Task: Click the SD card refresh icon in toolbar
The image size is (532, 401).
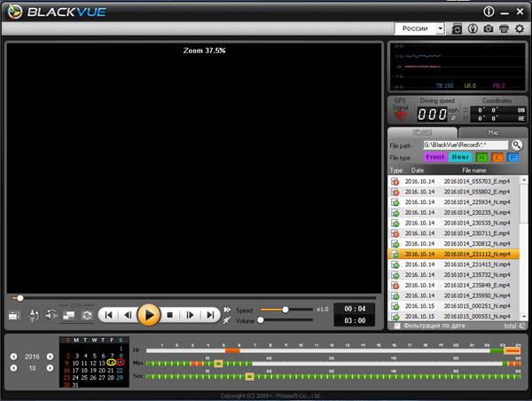Action: point(457,29)
